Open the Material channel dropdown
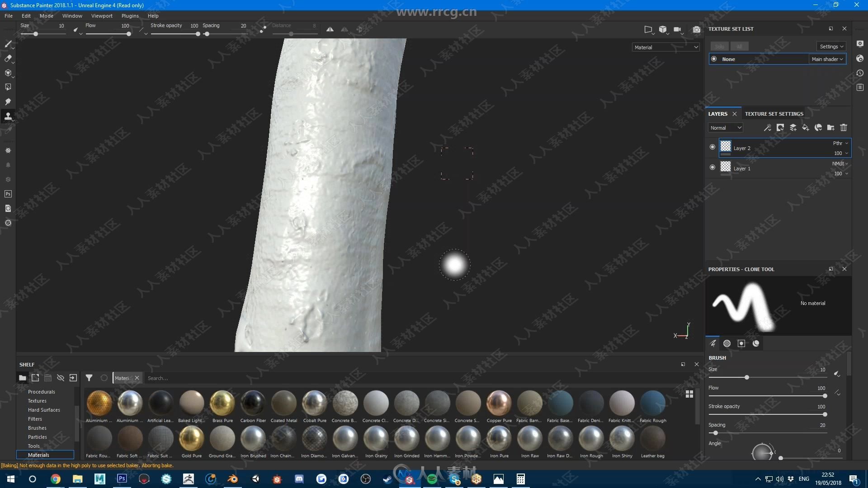Screen dimensions: 868x488 (x=665, y=47)
